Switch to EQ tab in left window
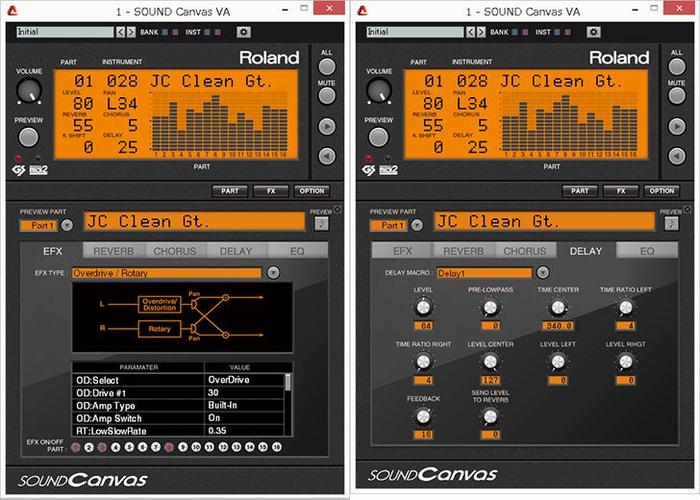Image resolution: width=700 pixels, height=500 pixels. coord(297,251)
